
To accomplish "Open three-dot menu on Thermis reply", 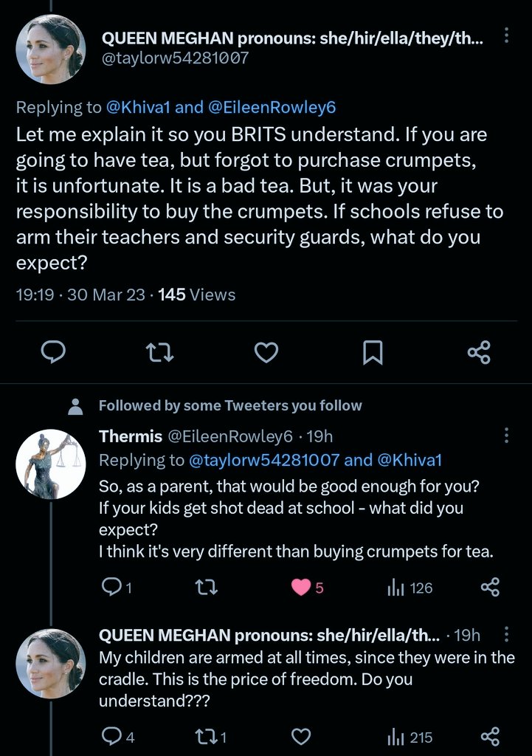I will point(505,435).
